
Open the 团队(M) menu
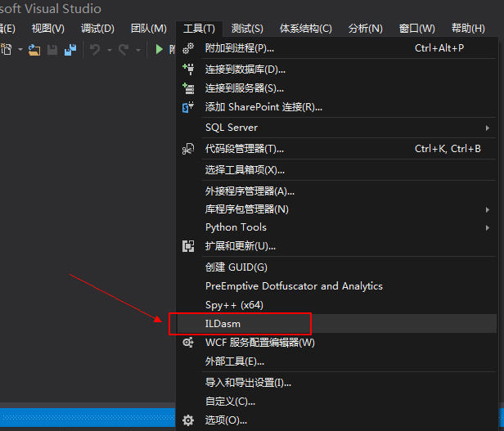(x=149, y=29)
